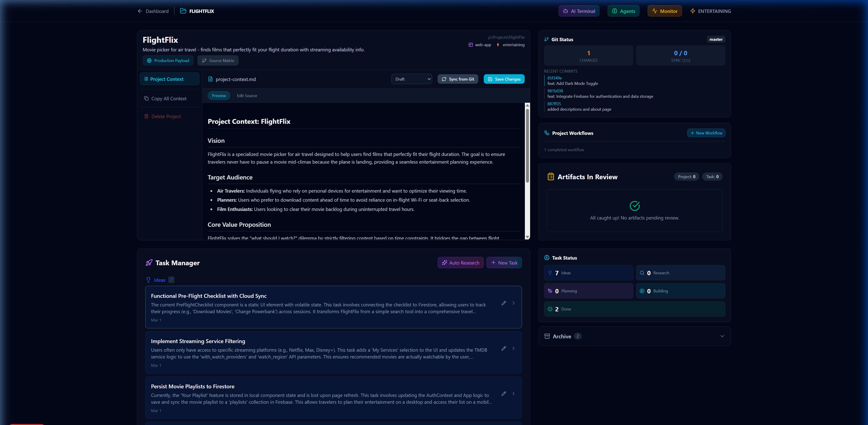Viewport: 868px width, 425px height.
Task: Expand the Implement Streaming Service Filtering chevron
Action: click(x=513, y=349)
